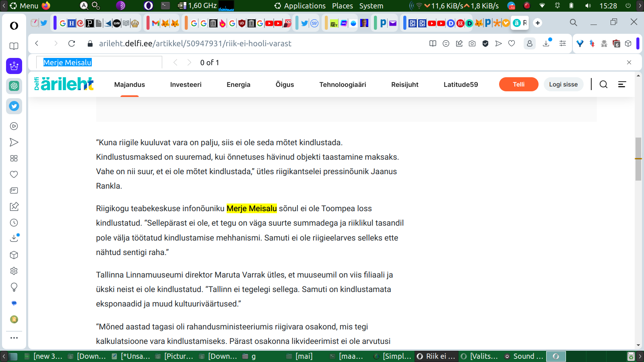Open the Firefox launcher in top panel
The image size is (644, 362).
[46, 6]
